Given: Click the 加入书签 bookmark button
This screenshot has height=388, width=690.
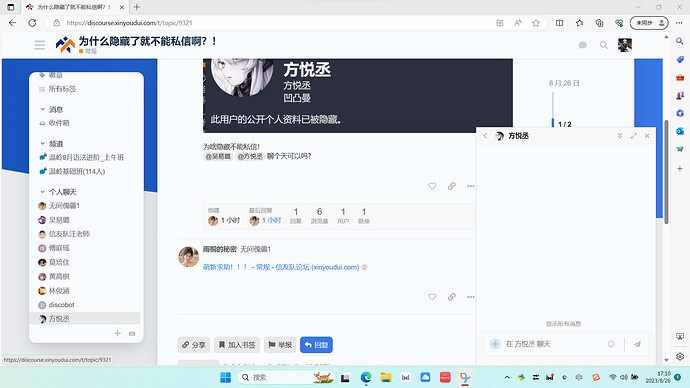Looking at the screenshot, I should coord(237,345).
